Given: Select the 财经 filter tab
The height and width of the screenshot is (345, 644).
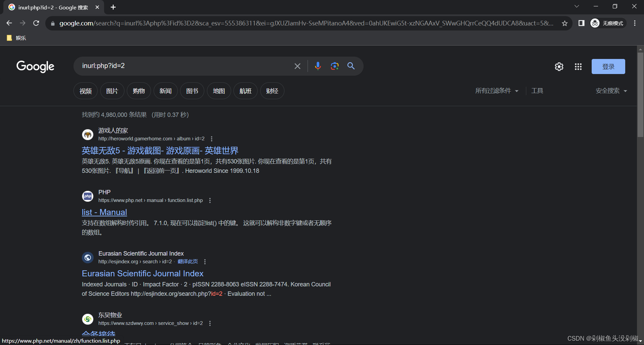Looking at the screenshot, I should pos(272,91).
